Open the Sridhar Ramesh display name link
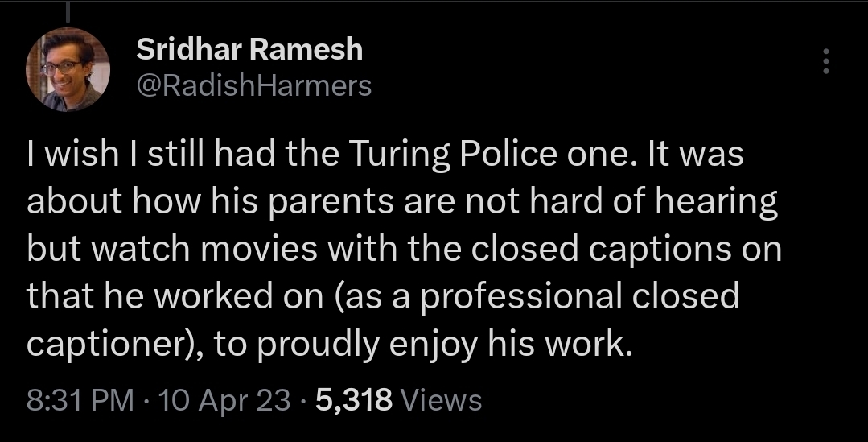The height and width of the screenshot is (442, 868). [x=249, y=51]
